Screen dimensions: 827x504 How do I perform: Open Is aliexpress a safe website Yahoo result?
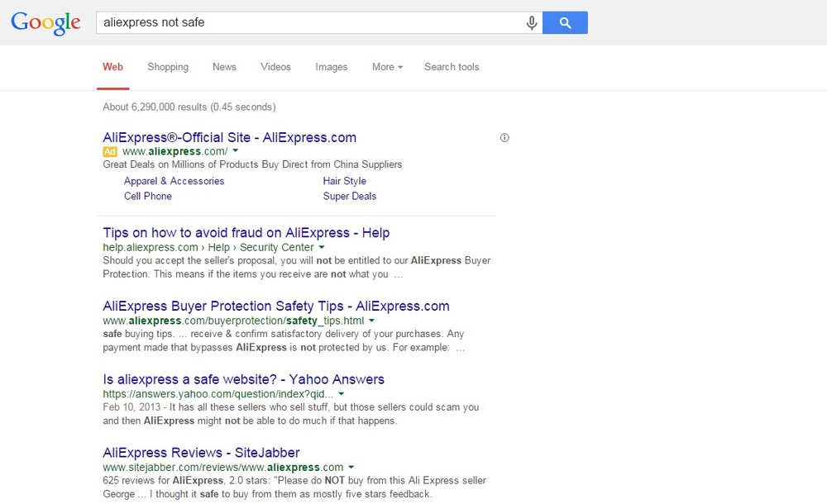(x=244, y=379)
